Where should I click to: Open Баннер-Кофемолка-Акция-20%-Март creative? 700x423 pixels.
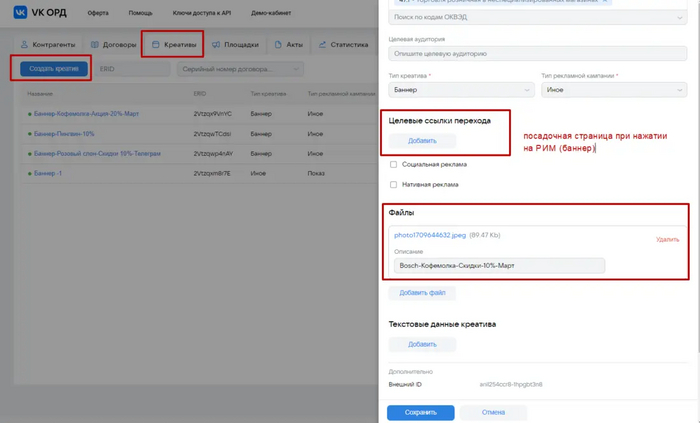tap(86, 114)
